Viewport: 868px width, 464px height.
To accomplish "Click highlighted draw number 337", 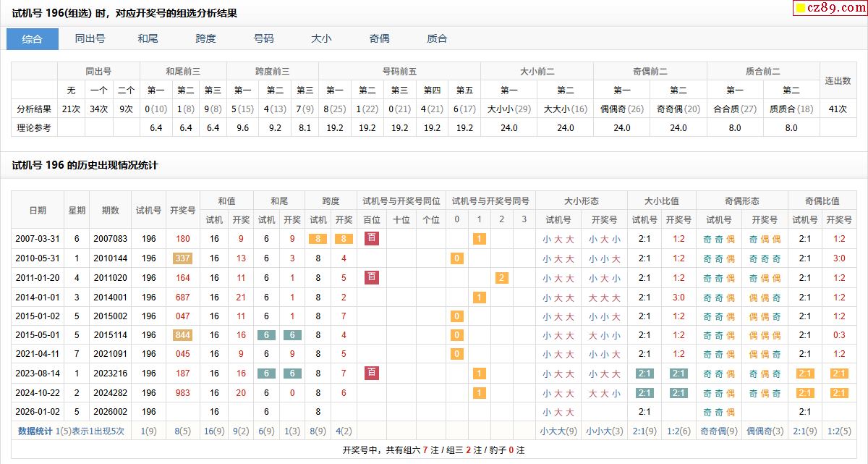I will 182,258.
